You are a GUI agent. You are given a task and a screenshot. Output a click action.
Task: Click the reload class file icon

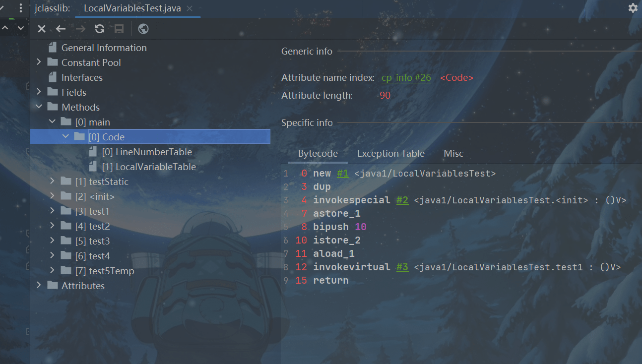(x=100, y=29)
